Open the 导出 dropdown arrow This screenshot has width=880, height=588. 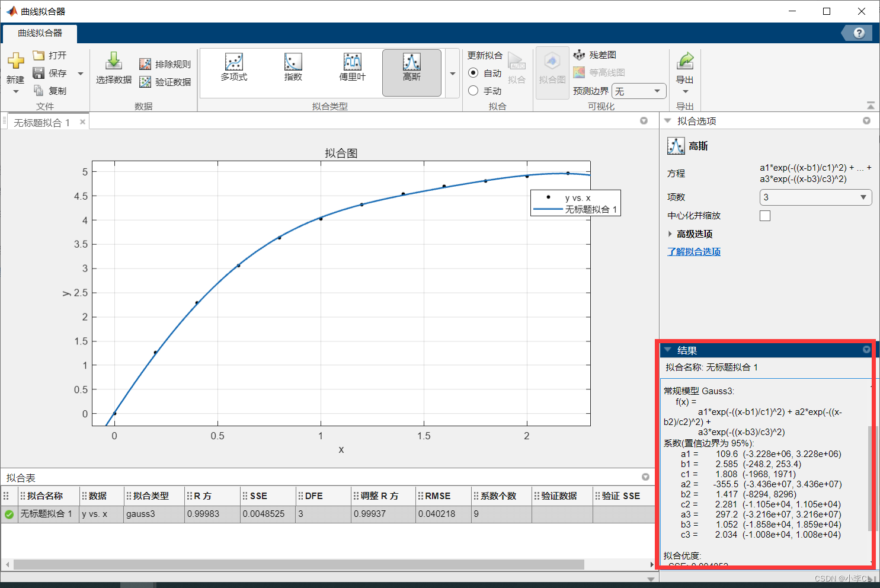point(686,92)
